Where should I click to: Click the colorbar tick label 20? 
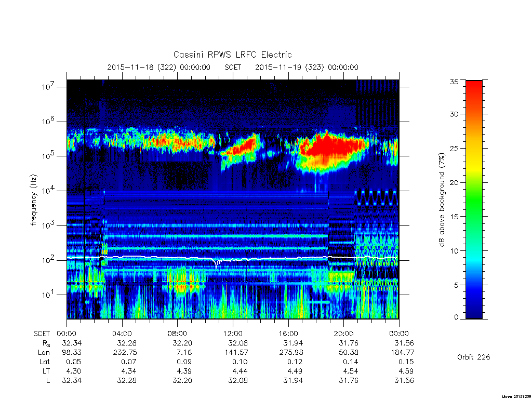tap(454, 182)
